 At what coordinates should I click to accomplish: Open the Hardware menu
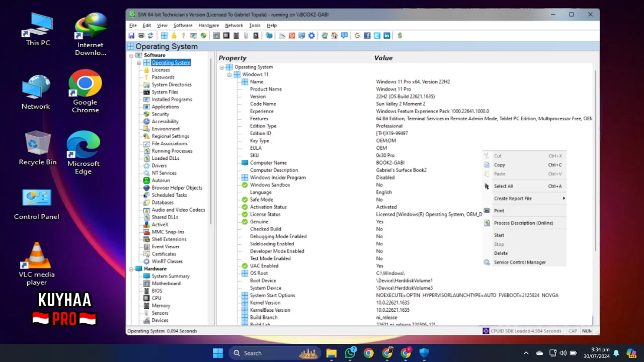tap(208, 25)
